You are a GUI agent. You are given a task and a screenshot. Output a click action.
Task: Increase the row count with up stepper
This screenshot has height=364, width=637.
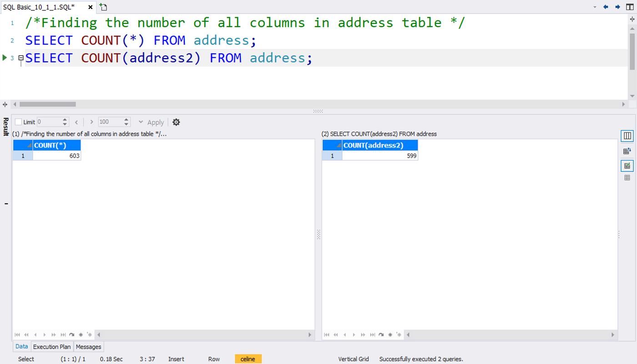coord(127,120)
